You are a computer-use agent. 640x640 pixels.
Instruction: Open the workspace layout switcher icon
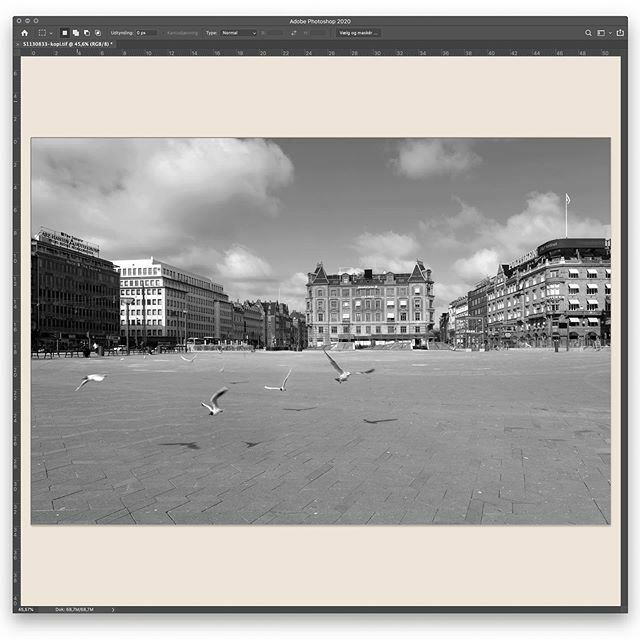tap(601, 33)
